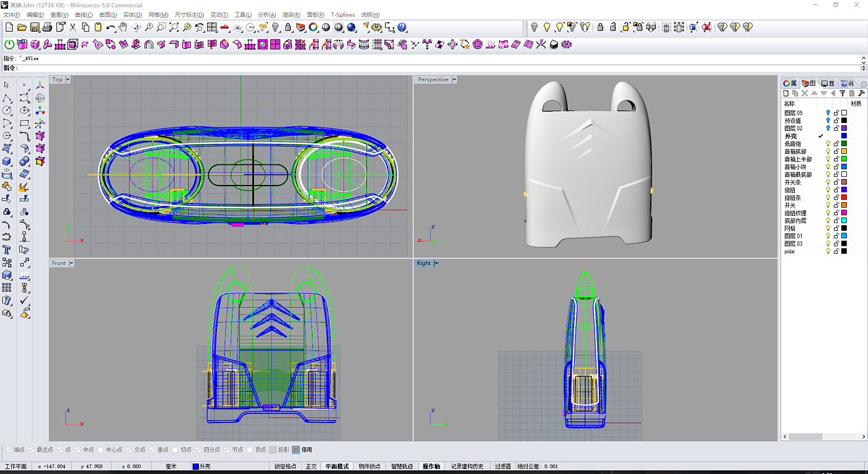Toggle the 顶点 osnap checkbox
868x474 pixels.
[x=250, y=450]
